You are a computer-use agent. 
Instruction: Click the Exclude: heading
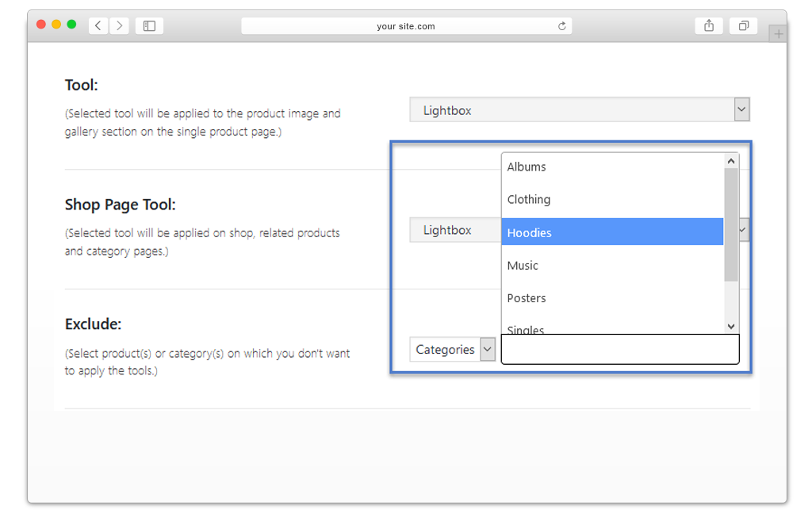pos(93,324)
